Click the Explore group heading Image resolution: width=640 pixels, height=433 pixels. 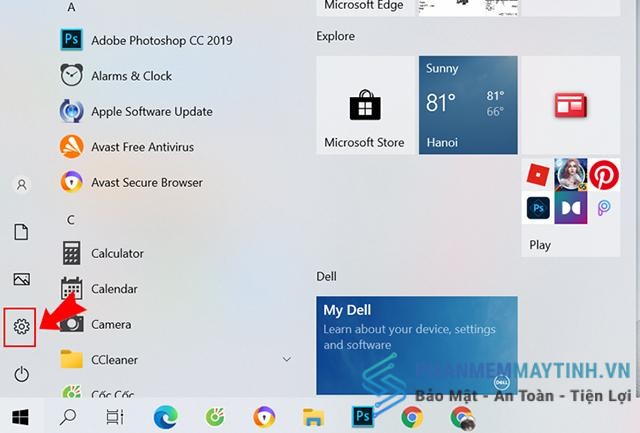pyautogui.click(x=336, y=36)
